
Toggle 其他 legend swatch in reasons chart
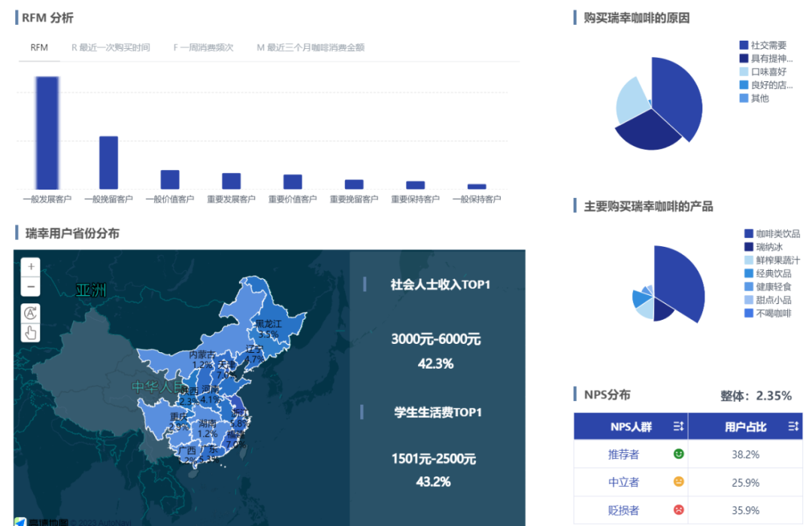pyautogui.click(x=744, y=99)
